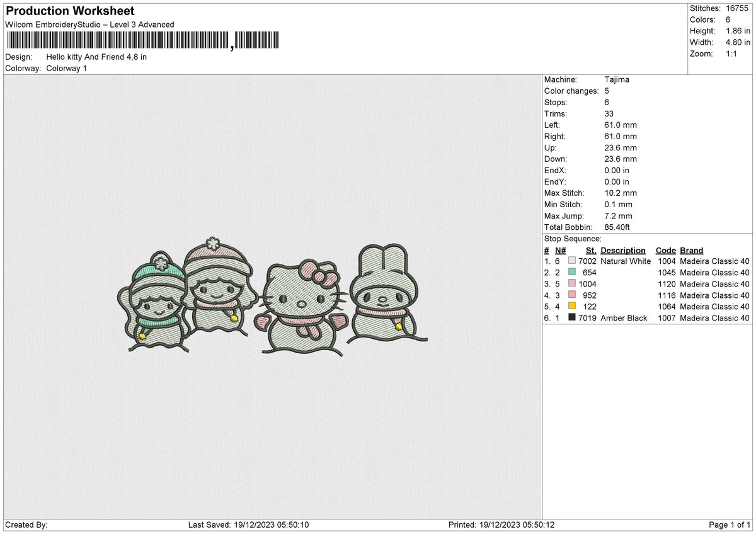
Task: Click the Natural White color swatch
Action: click(572, 261)
